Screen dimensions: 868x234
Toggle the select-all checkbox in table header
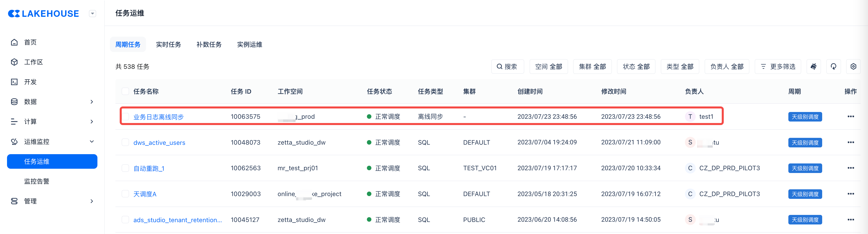(x=125, y=91)
